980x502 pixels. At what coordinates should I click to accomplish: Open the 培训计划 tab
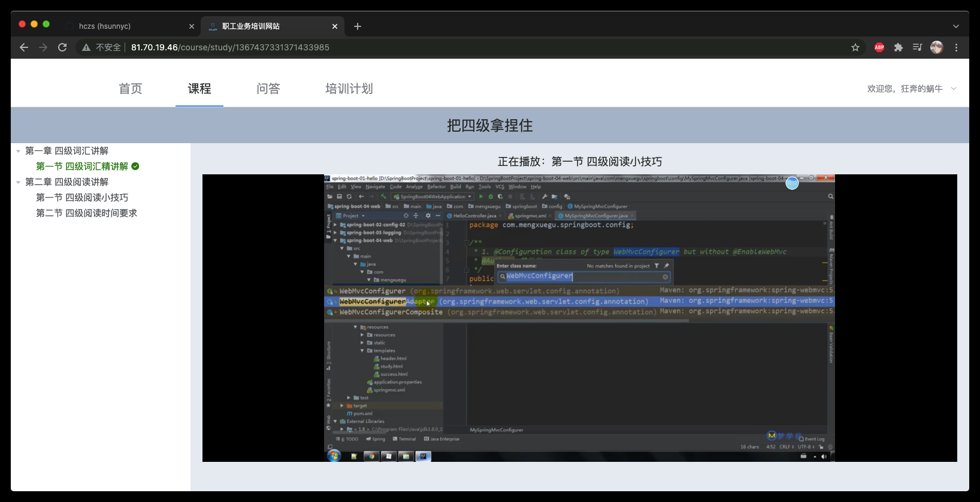[x=349, y=89]
